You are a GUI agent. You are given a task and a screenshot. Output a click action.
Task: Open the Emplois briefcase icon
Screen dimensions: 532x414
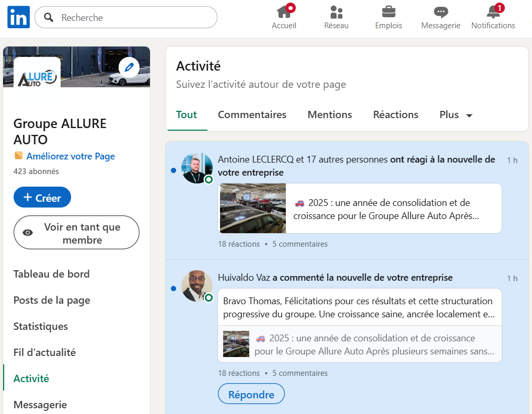point(388,12)
